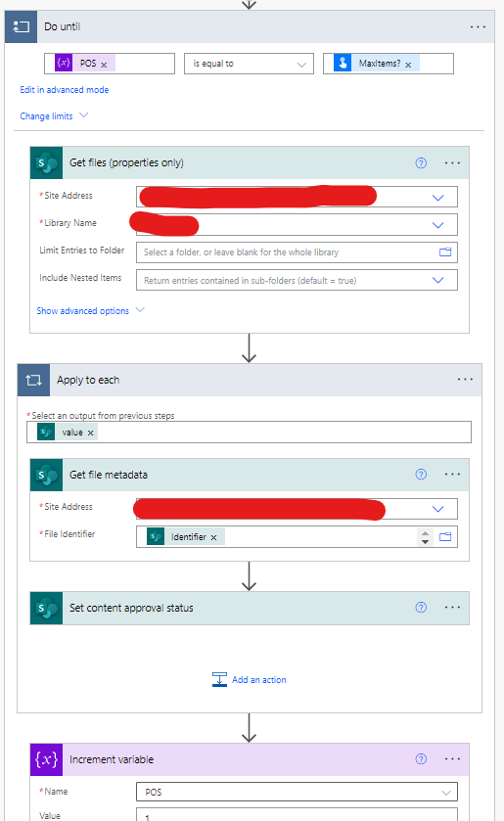Open the Increment variable ellipsis menu
This screenshot has height=821, width=504.
point(452,759)
